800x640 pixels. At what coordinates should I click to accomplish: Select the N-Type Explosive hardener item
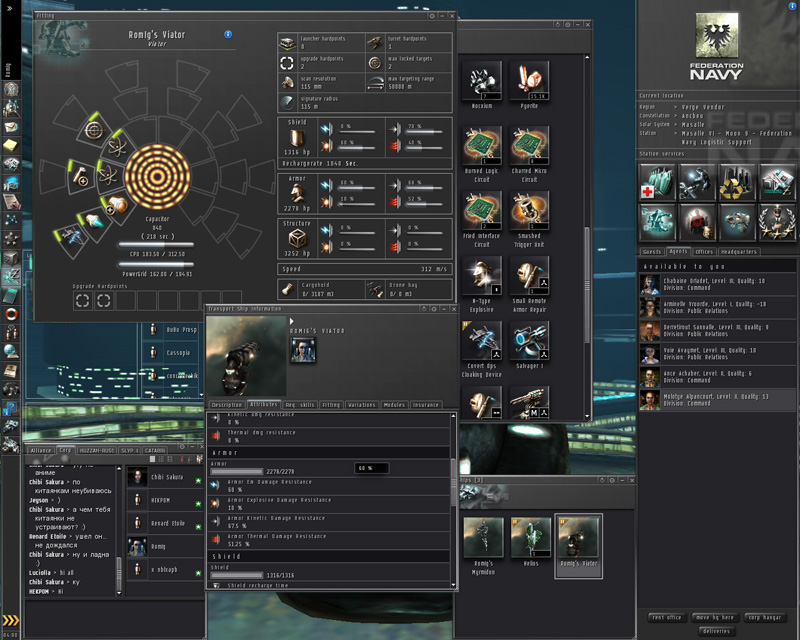[482, 276]
